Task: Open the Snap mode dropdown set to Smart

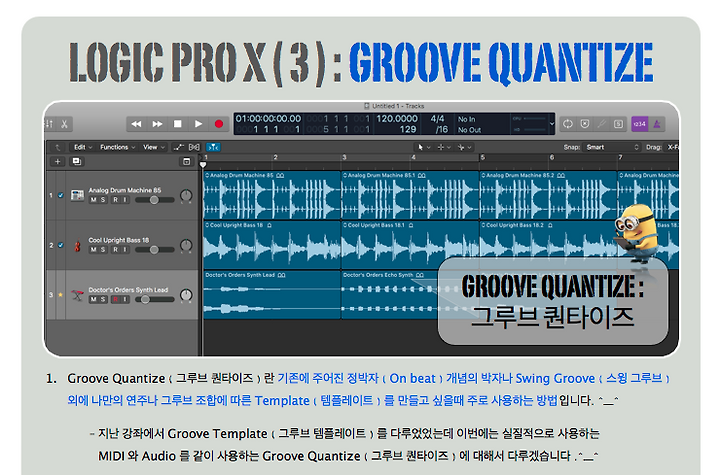Action: point(611,147)
